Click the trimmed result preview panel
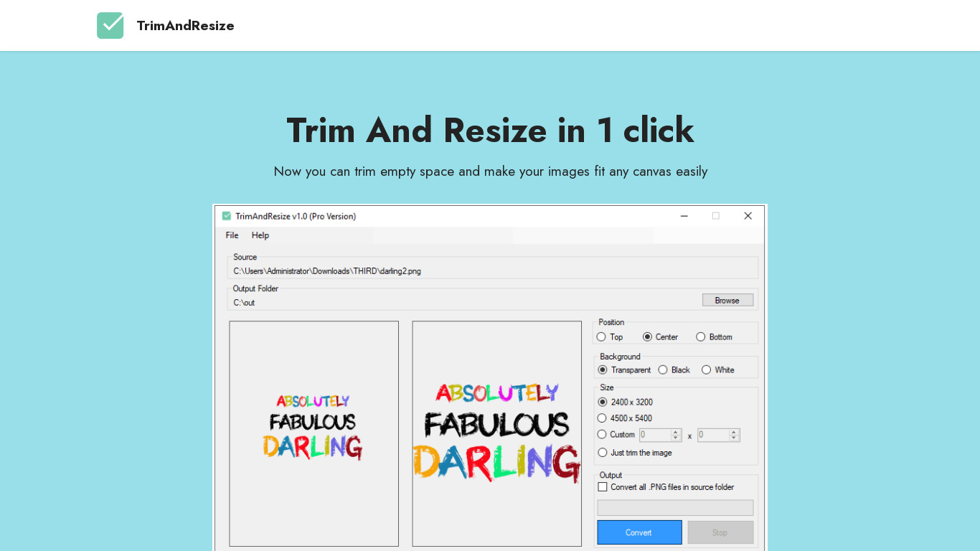This screenshot has width=980, height=551. pyautogui.click(x=497, y=433)
